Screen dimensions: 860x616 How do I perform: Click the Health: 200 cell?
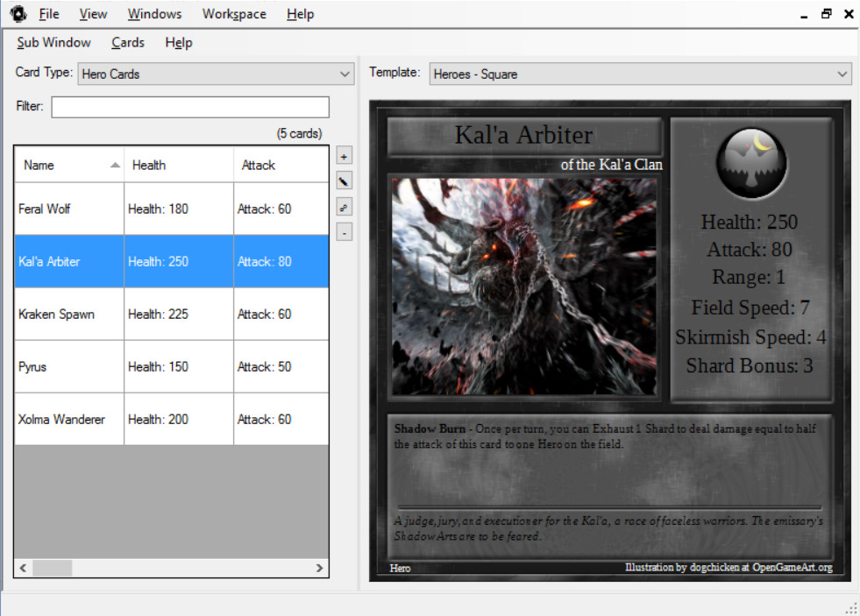pos(179,419)
